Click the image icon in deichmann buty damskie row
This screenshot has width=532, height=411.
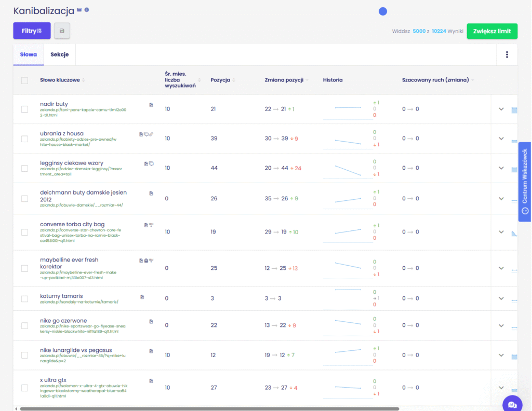coord(151,193)
